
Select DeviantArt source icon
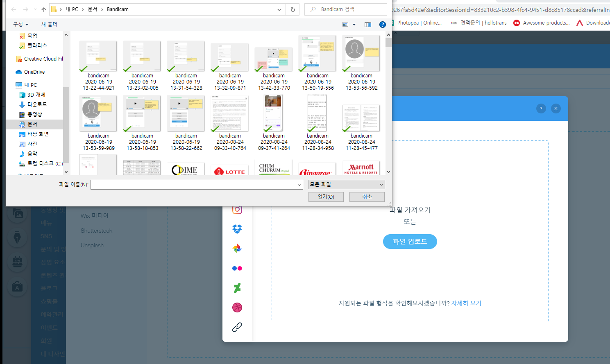(x=237, y=288)
